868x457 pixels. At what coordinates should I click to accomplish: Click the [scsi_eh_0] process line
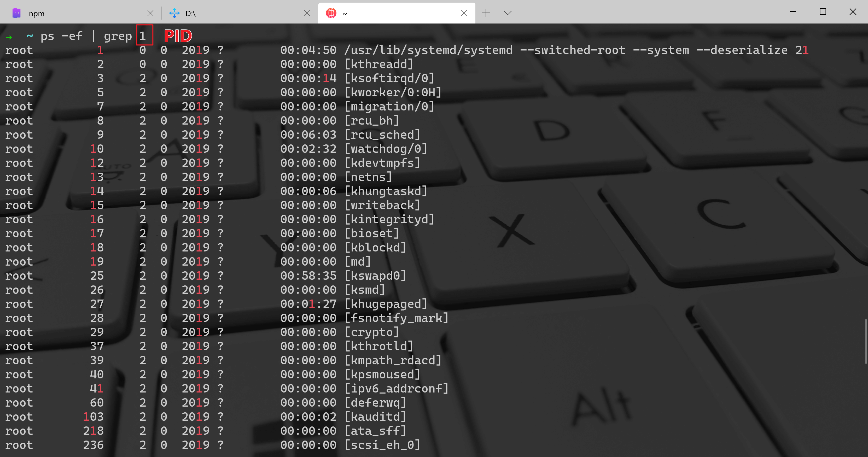(x=382, y=445)
